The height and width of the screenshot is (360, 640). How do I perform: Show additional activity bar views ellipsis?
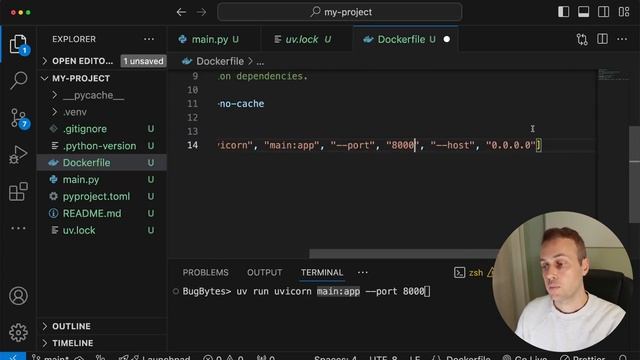18,228
